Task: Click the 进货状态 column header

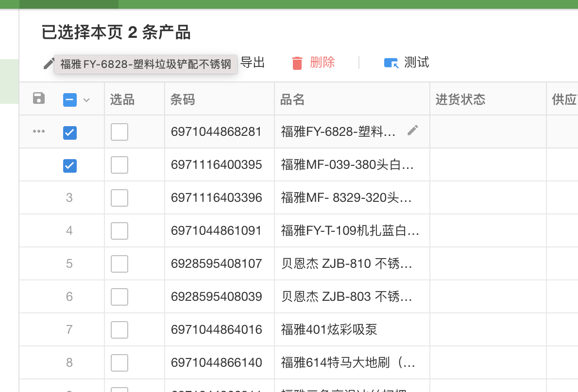Action: click(x=460, y=99)
